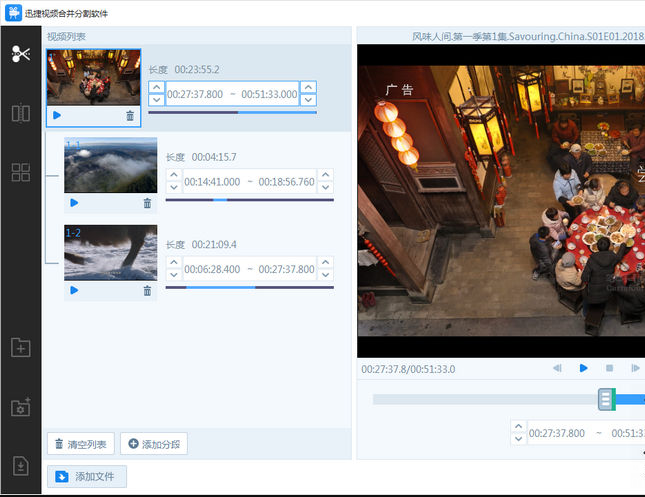Click the green-edged timeline start handle

point(607,399)
